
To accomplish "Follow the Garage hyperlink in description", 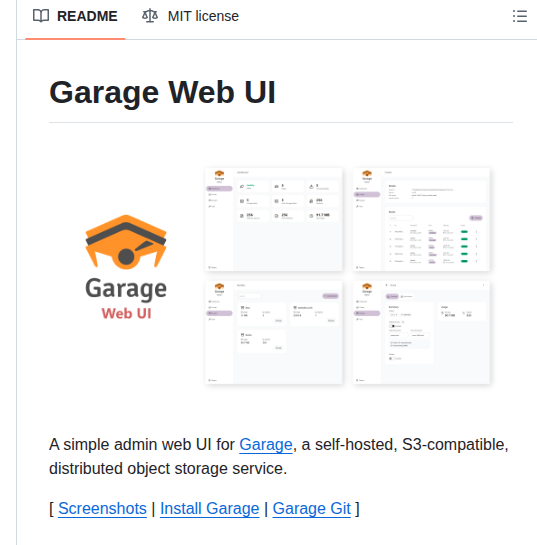I will (x=266, y=445).
